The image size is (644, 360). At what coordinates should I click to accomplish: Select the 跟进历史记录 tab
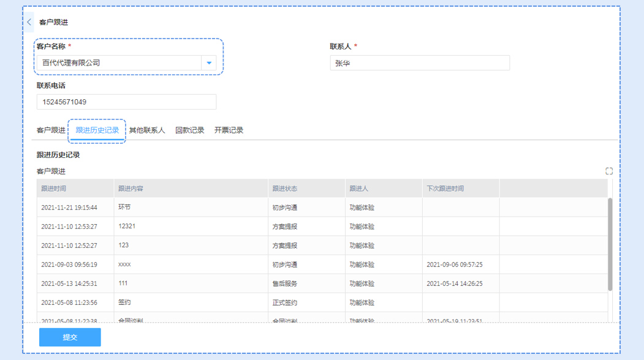[97, 130]
